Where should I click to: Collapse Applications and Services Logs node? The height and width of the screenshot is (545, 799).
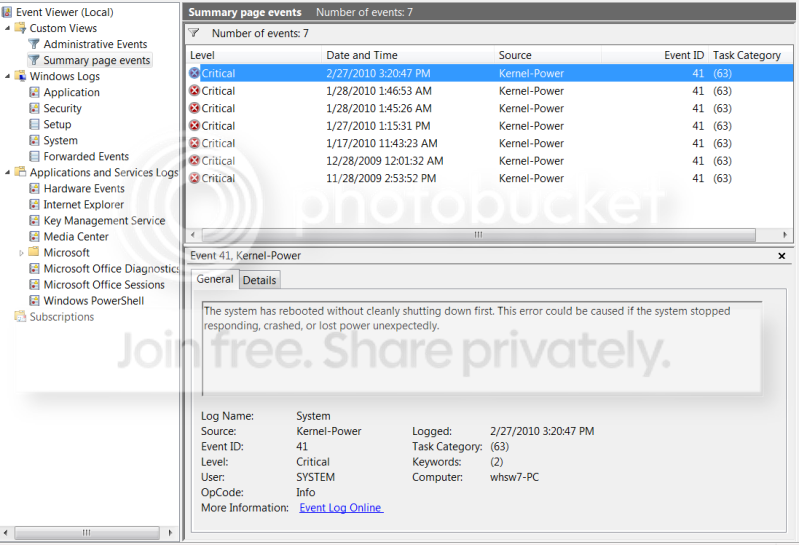pyautogui.click(x=7, y=173)
